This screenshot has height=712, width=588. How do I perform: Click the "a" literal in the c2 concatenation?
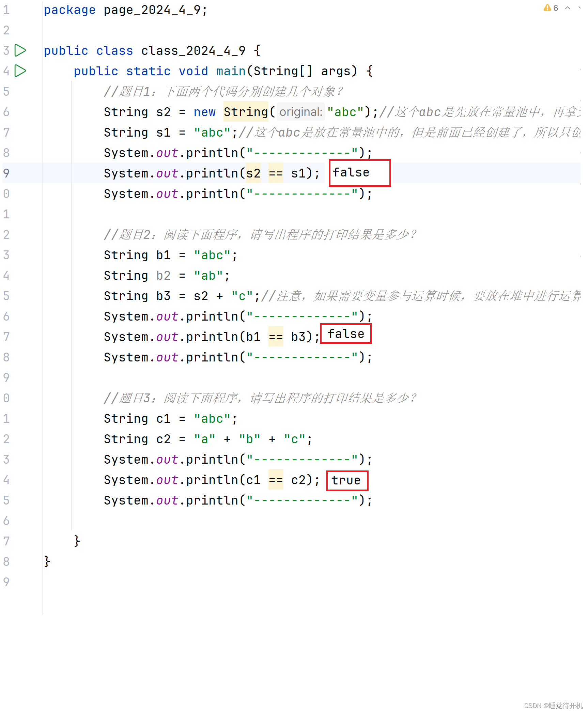[204, 439]
